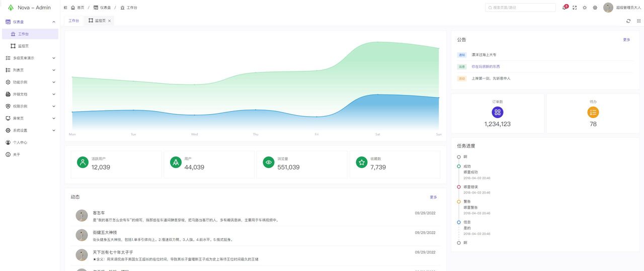Click the 浏览量 eye icon
Image resolution: width=644 pixels, height=271 pixels.
click(x=269, y=162)
